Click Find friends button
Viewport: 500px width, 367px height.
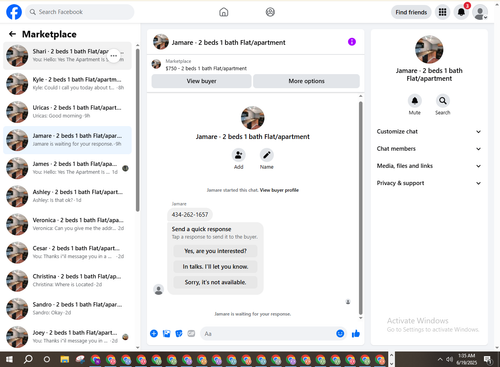[411, 12]
